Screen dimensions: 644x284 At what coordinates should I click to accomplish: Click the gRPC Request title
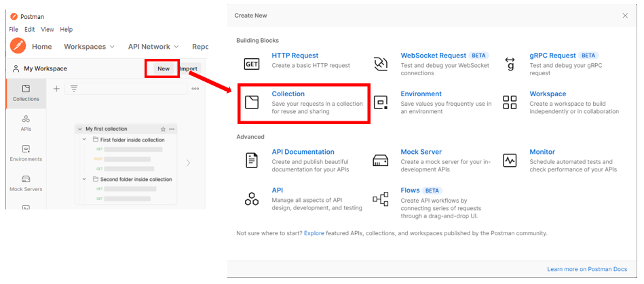click(552, 56)
